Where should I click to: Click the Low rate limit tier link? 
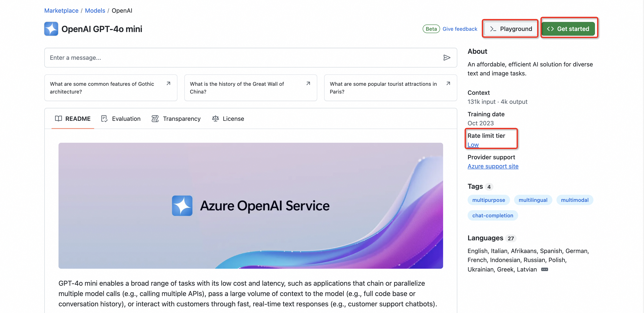click(473, 145)
